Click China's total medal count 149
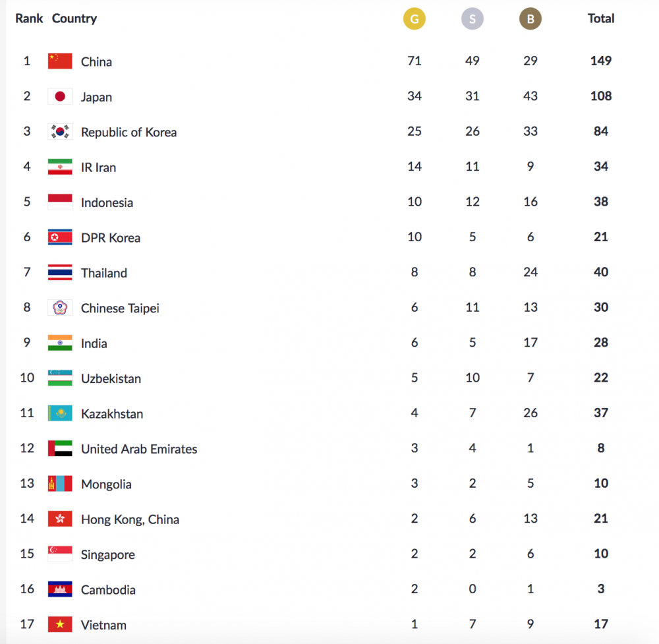 [x=601, y=61]
